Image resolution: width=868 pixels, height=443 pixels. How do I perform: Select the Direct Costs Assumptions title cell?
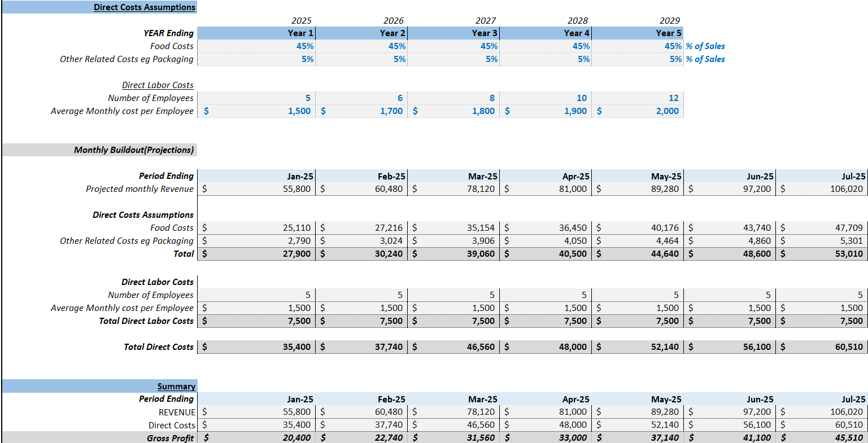click(x=145, y=7)
